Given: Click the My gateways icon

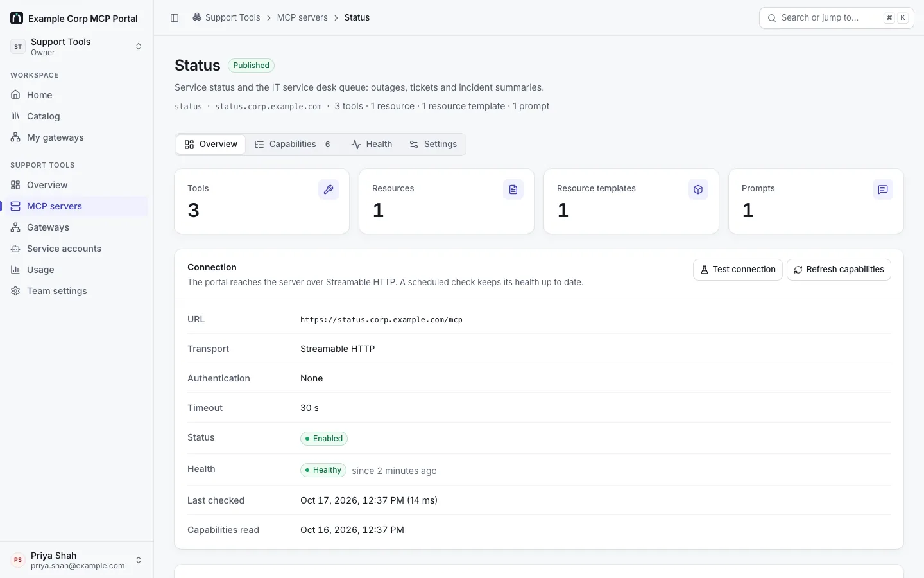Looking at the screenshot, I should click(15, 137).
